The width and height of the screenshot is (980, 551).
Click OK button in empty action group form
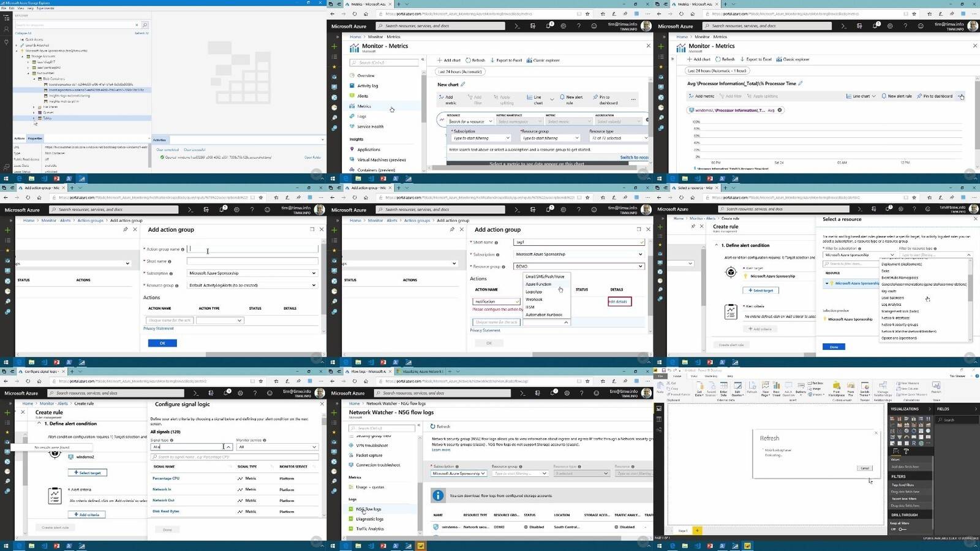pos(162,343)
